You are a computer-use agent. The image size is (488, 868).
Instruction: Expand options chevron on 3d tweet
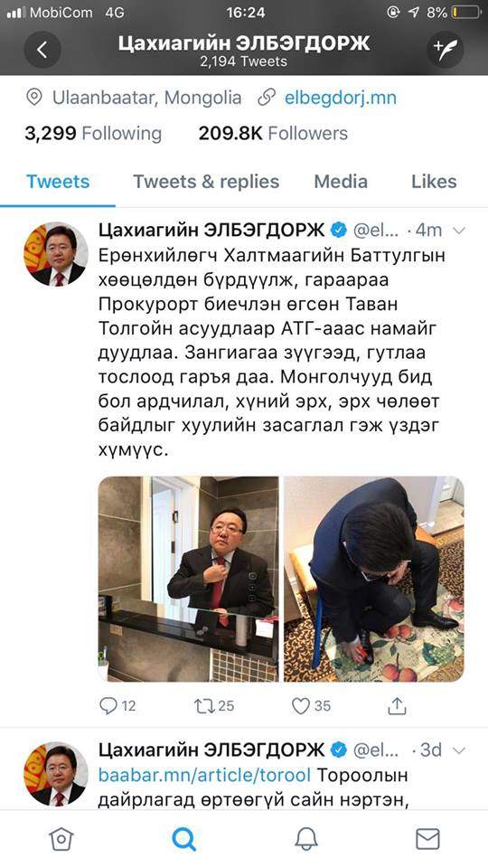click(459, 750)
